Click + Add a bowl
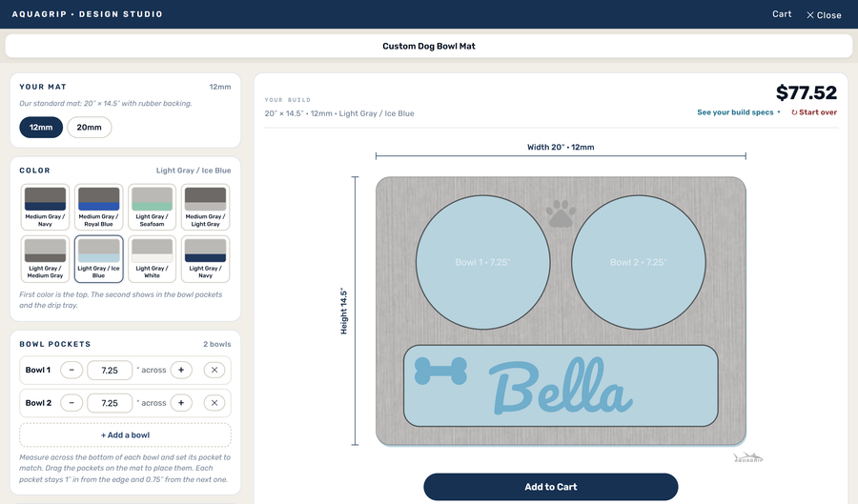This screenshot has height=504, width=858. click(x=125, y=435)
